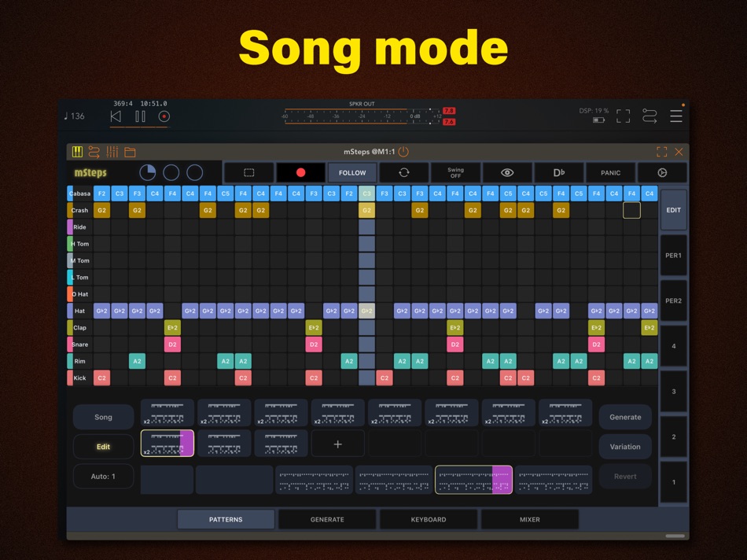Click the red record button in mSteps toolbar

(x=300, y=172)
